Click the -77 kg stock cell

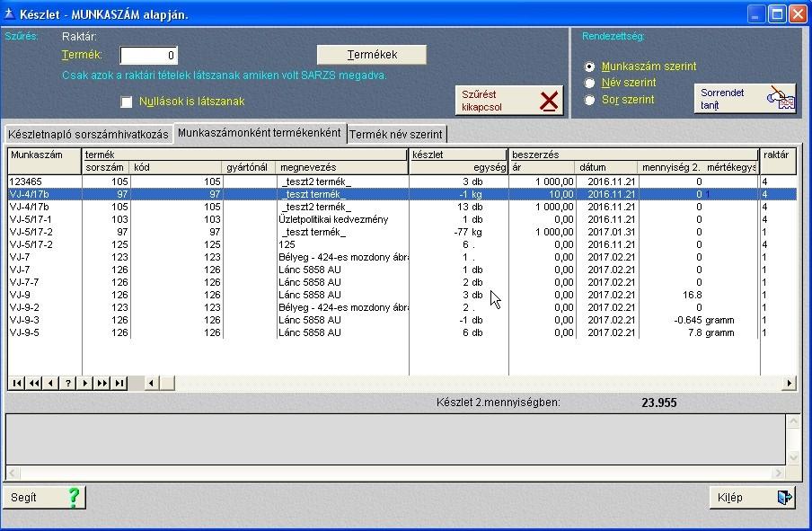pyautogui.click(x=458, y=232)
